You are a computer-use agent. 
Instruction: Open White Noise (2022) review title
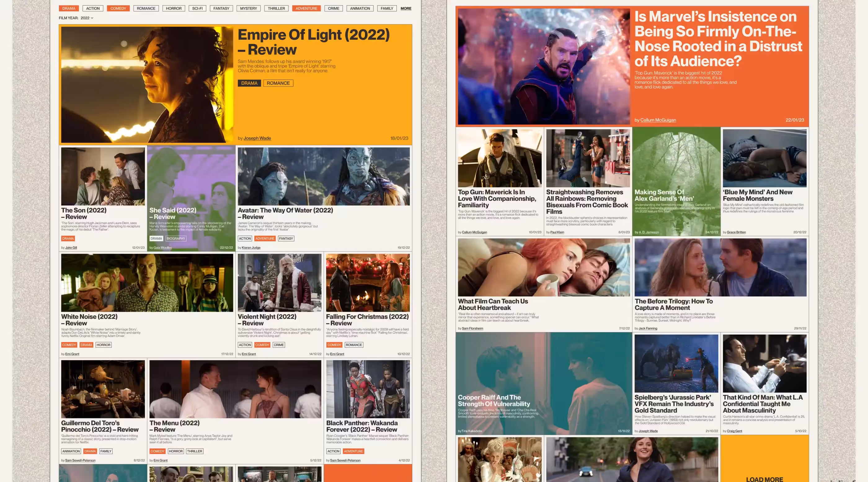pos(89,320)
